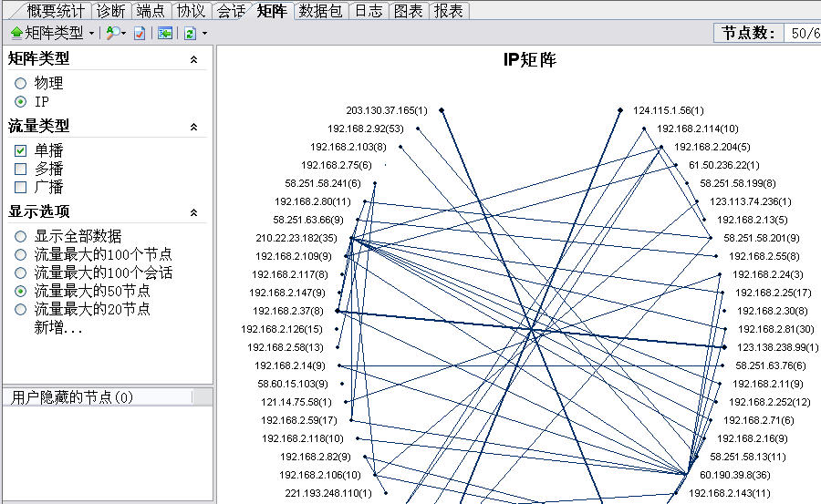Image resolution: width=821 pixels, height=504 pixels.
Task: Click node label 192.168.2.37(8)
Action: click(x=288, y=311)
